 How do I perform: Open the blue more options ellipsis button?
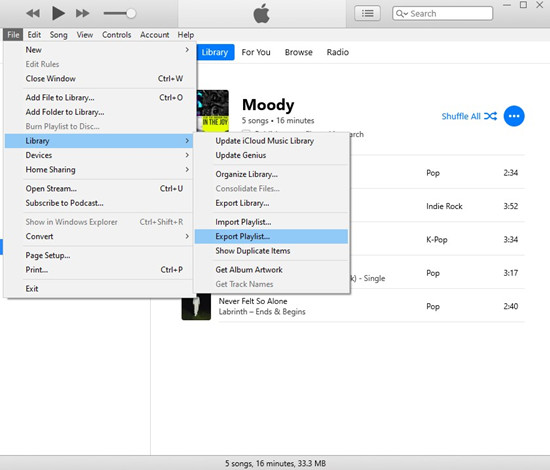tap(514, 116)
